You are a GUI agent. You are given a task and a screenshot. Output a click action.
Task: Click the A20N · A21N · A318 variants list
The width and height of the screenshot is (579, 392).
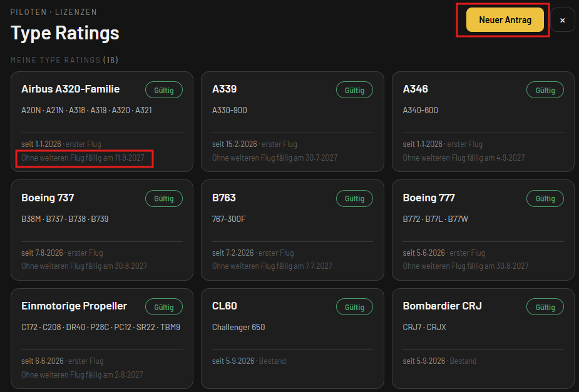87,110
